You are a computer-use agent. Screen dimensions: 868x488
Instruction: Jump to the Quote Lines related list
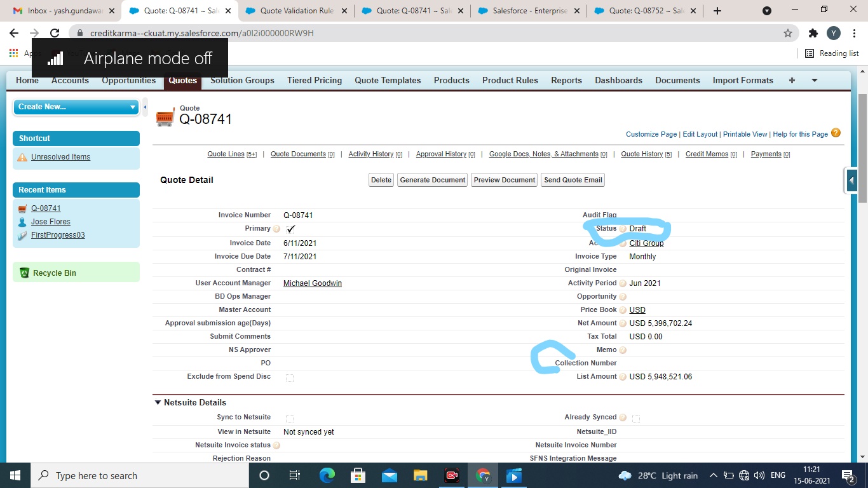point(232,154)
